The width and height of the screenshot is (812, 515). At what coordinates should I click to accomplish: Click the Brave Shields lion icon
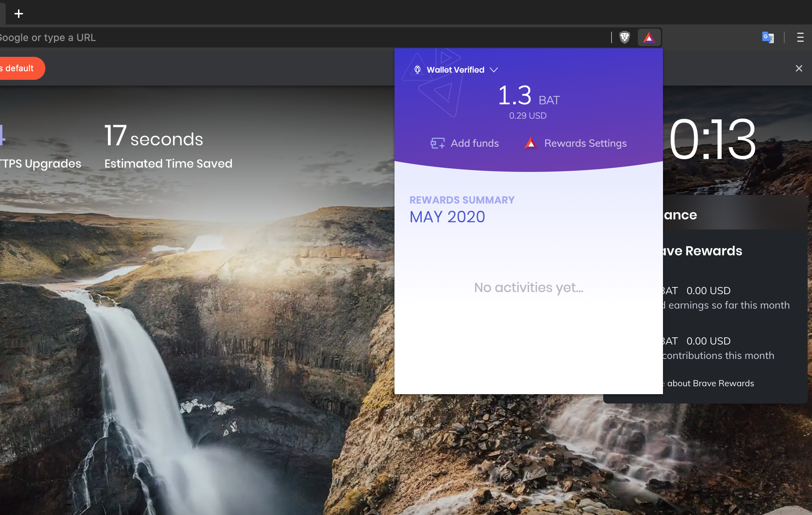click(x=624, y=37)
